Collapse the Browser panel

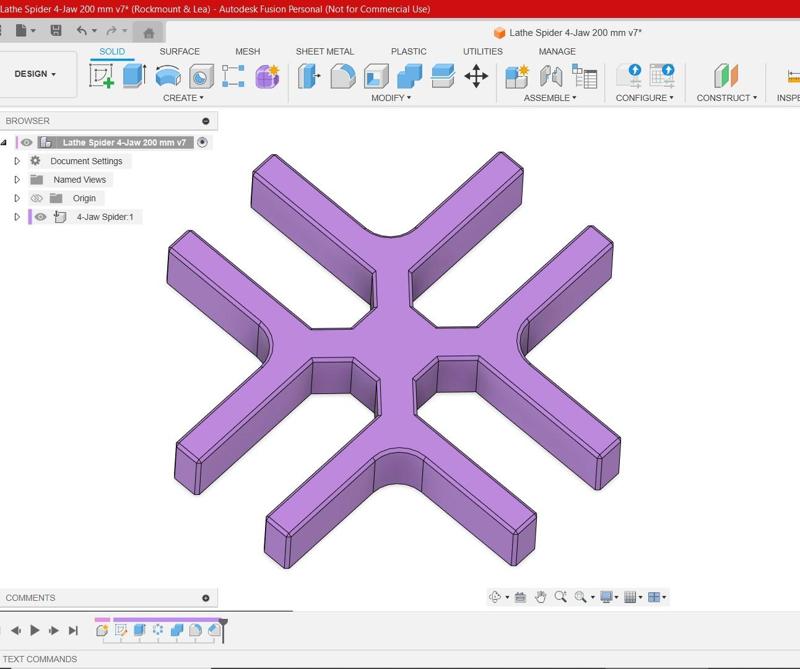pos(206,121)
